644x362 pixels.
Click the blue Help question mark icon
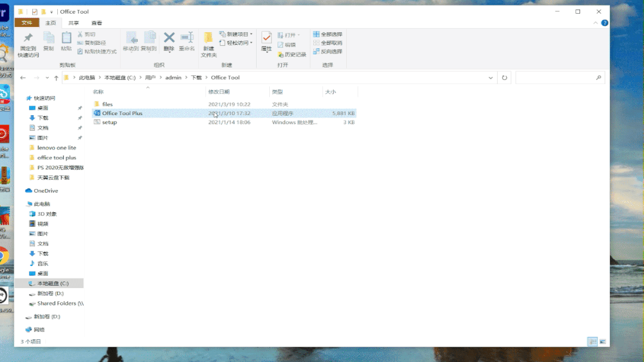(605, 23)
